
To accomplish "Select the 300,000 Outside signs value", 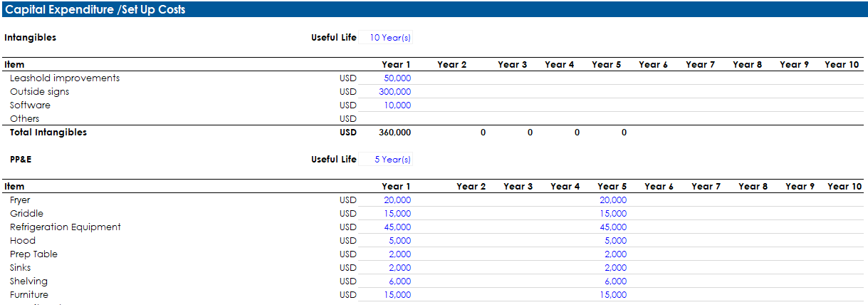I will click(394, 92).
